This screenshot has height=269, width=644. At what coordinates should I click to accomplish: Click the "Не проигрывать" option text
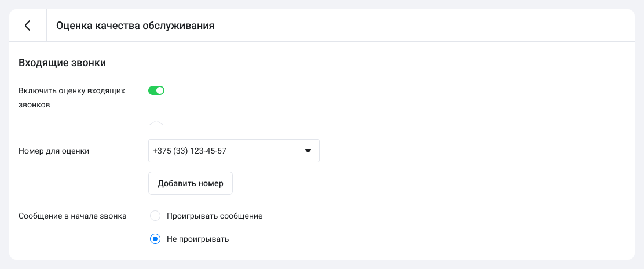197,239
